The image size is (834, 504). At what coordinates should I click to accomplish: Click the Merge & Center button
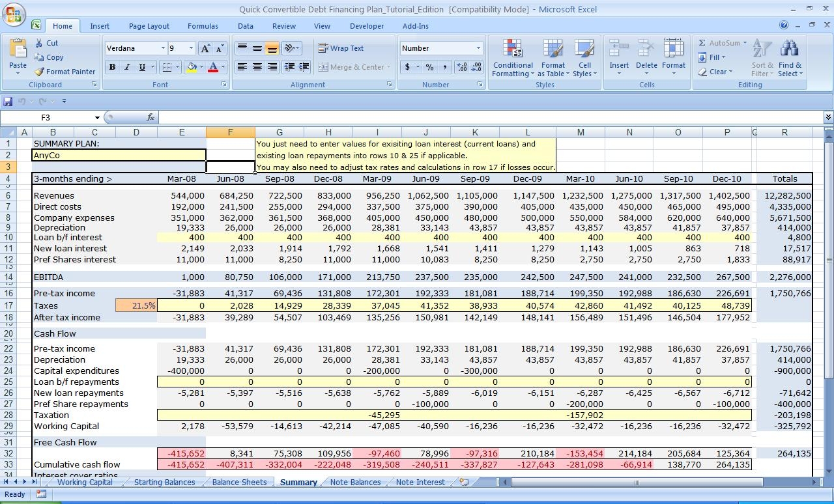pyautogui.click(x=352, y=66)
